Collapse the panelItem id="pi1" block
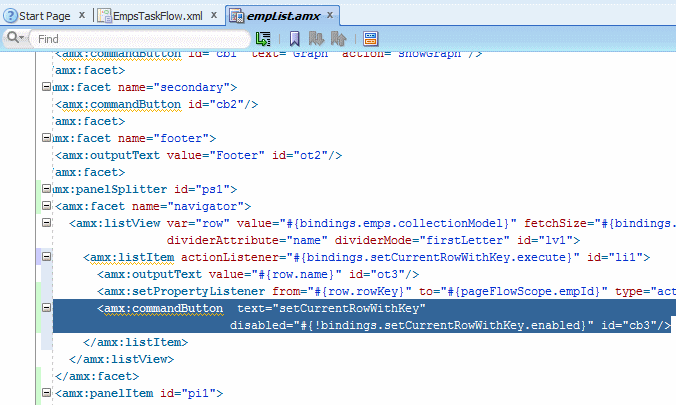Screen dimensions: 676x405 pyautogui.click(x=46, y=392)
